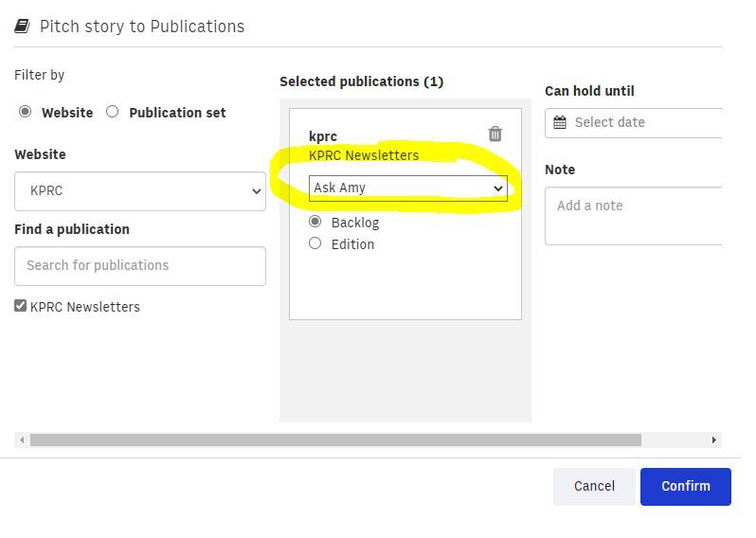Open the Ask Amy newsletter dropdown
This screenshot has height=538, width=756.
(x=408, y=188)
